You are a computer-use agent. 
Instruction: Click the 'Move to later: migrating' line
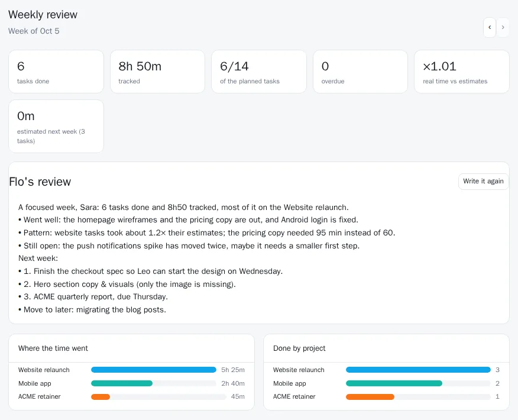(92, 309)
